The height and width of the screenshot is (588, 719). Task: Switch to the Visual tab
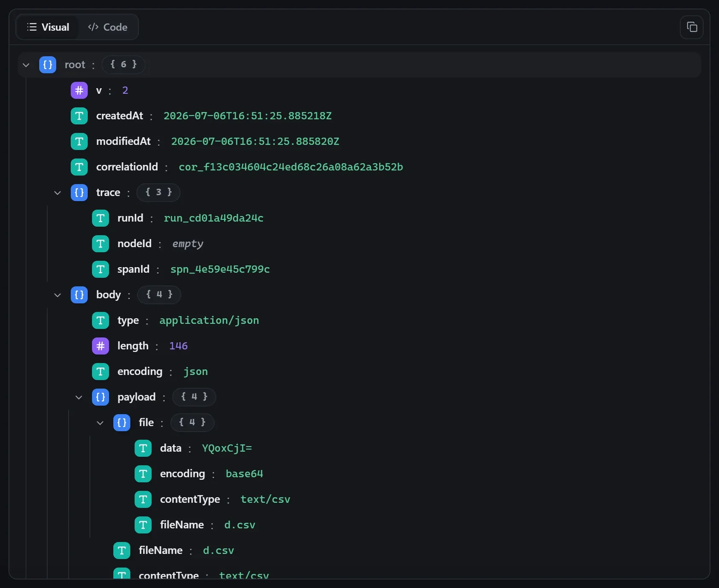coord(48,27)
